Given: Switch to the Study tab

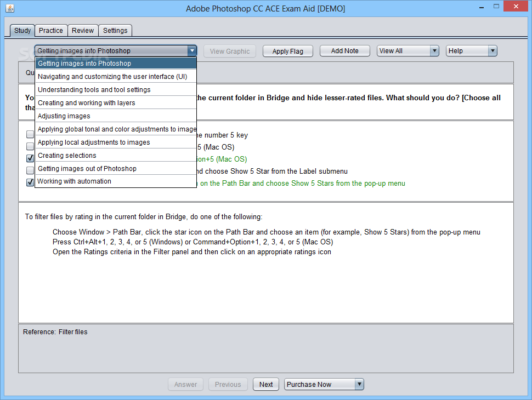Looking at the screenshot, I should 22,31.
